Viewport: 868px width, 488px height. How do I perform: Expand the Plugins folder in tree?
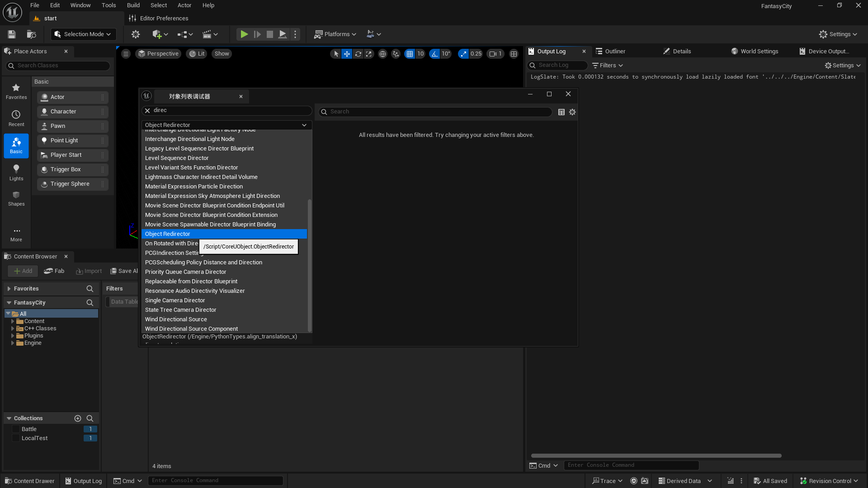pos(13,336)
